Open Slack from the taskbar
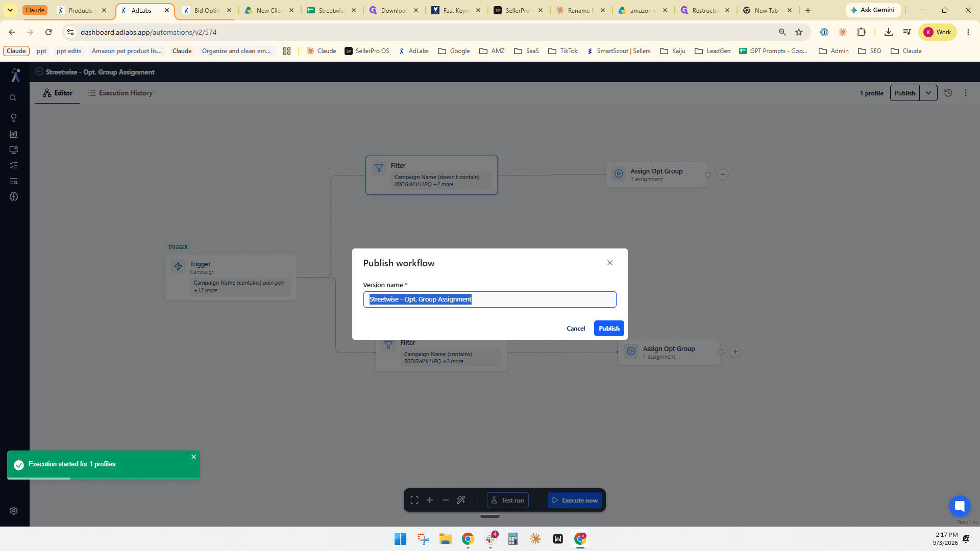 [491, 539]
